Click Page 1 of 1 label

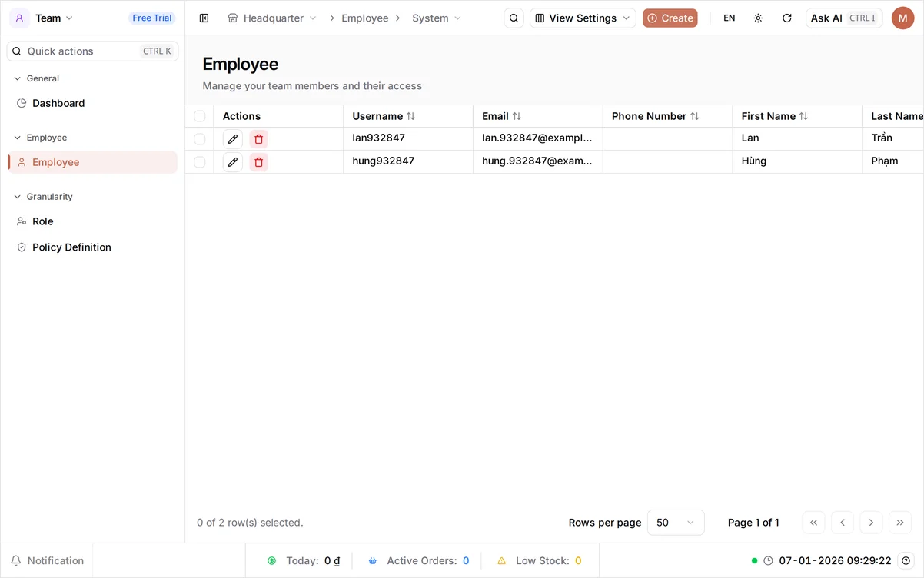point(753,523)
